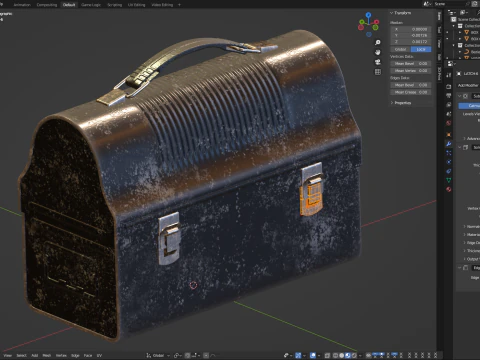This screenshot has width=480, height=360.
Task: Open the Vertex menu in viewport header
Action: 61,355
